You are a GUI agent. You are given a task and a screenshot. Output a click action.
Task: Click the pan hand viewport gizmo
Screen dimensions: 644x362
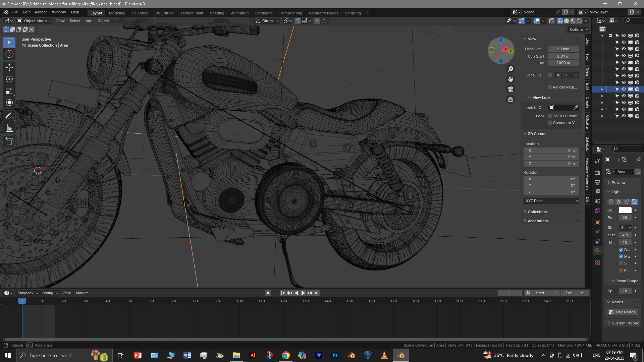pos(511,79)
